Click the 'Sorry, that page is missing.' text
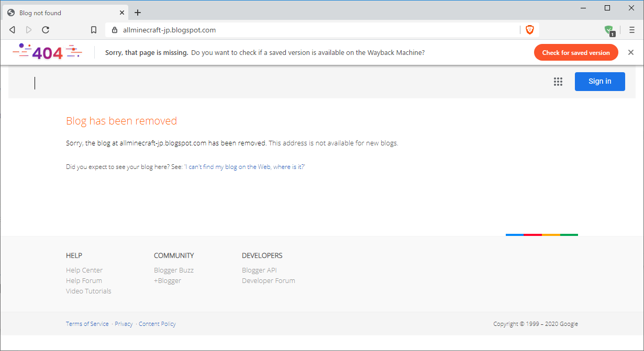Viewport: 644px width, 351px height. (147, 52)
